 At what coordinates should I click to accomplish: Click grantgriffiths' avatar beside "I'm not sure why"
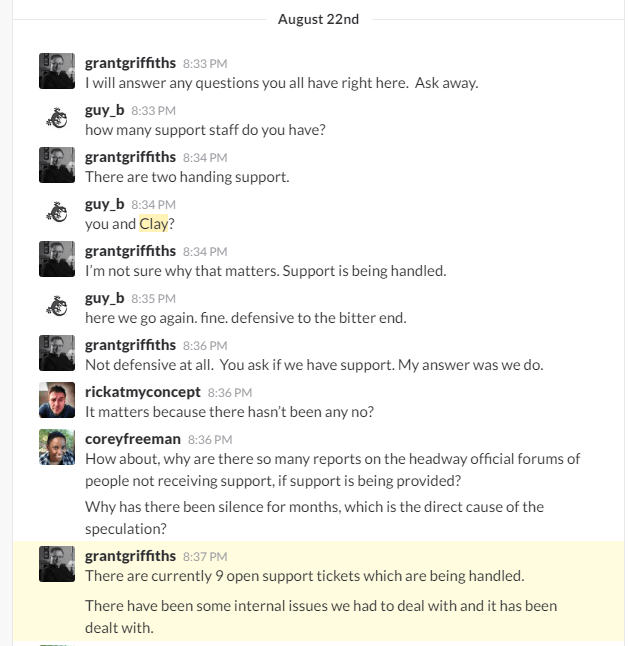(x=57, y=259)
